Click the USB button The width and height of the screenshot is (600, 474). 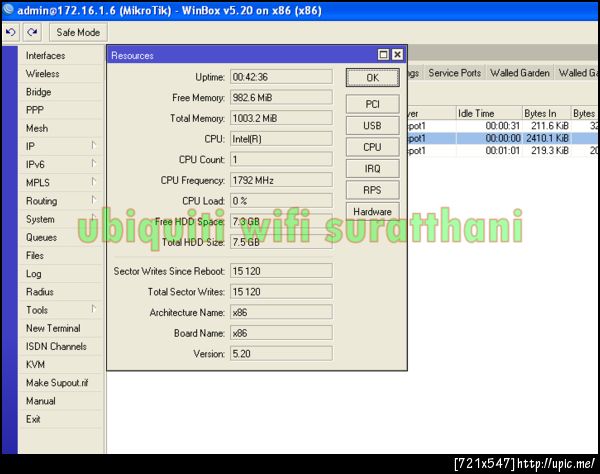373,125
